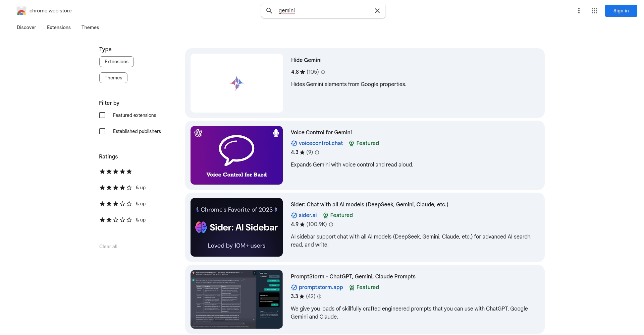
Task: Select the 5 stars rating filter
Action: click(x=116, y=172)
